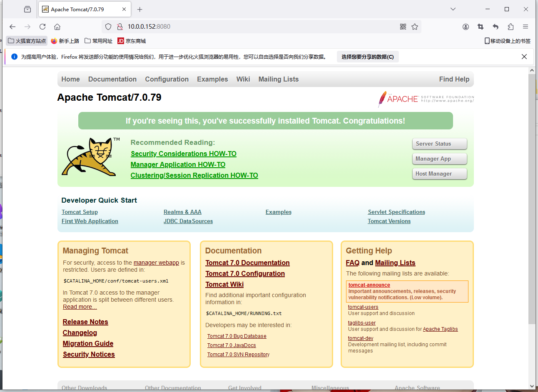Image resolution: width=538 pixels, height=392 pixels.
Task: Open Manager Application HOW-TO link
Action: tap(178, 165)
